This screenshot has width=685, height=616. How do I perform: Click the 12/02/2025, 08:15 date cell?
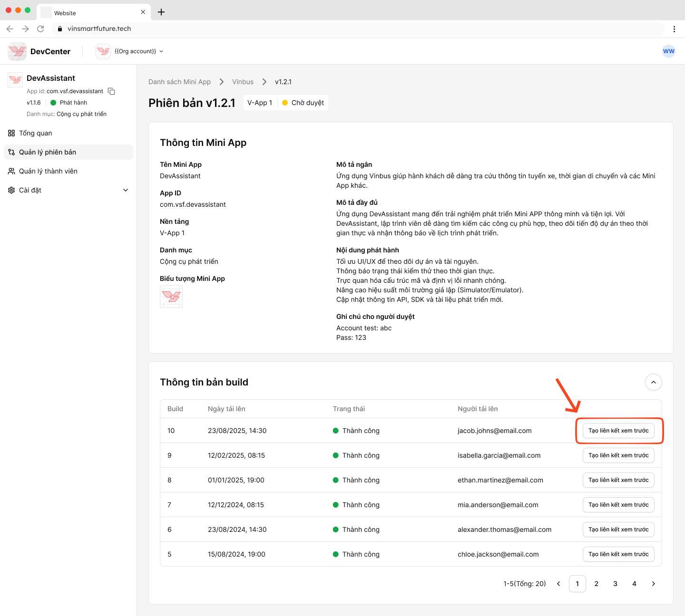pos(236,455)
